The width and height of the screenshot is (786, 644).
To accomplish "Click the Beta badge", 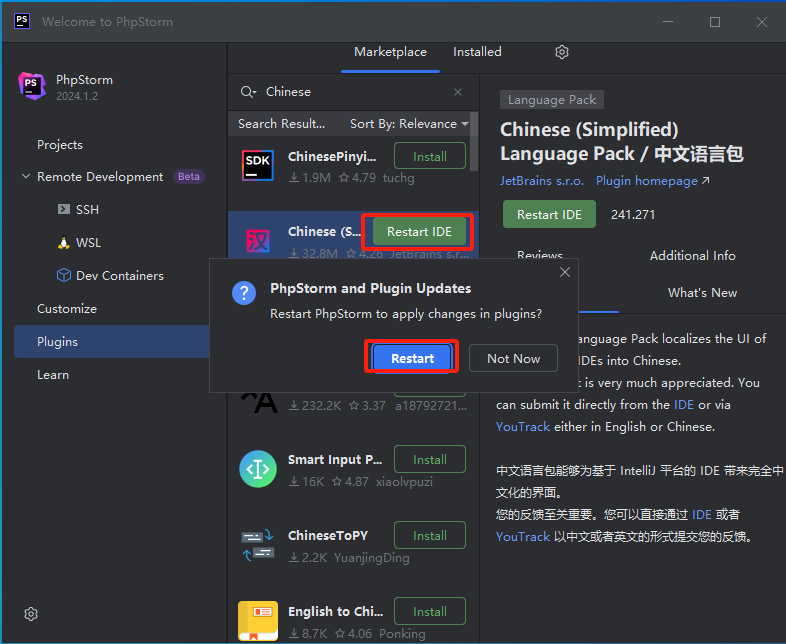I will click(188, 176).
